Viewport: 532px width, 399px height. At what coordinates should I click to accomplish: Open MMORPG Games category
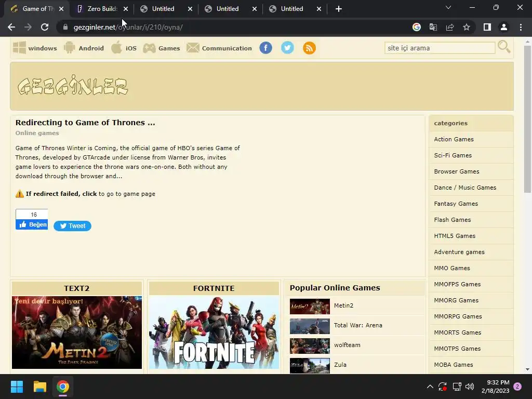(458, 316)
